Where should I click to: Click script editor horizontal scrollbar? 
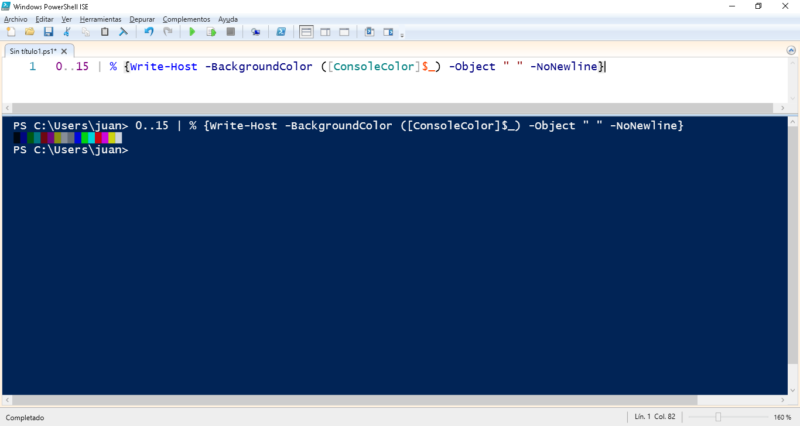393,108
